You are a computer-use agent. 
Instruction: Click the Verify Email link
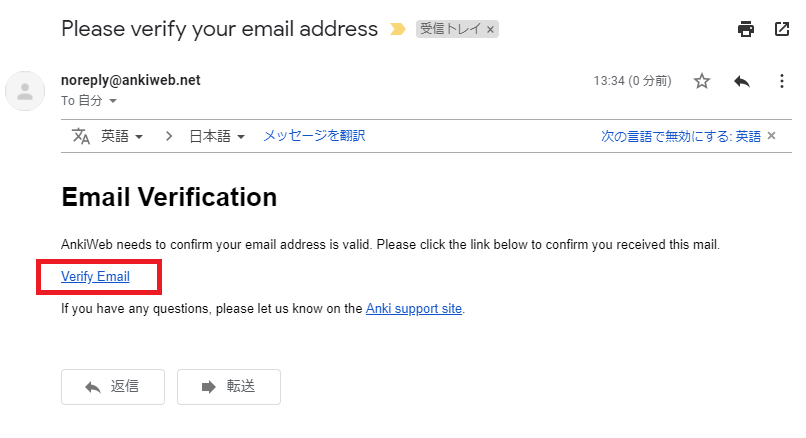click(x=95, y=277)
